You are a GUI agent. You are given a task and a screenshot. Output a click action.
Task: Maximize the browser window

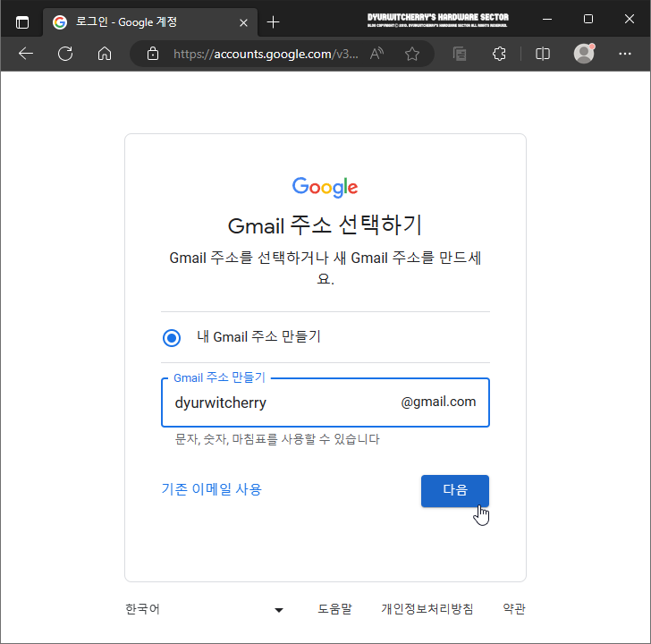[588, 19]
